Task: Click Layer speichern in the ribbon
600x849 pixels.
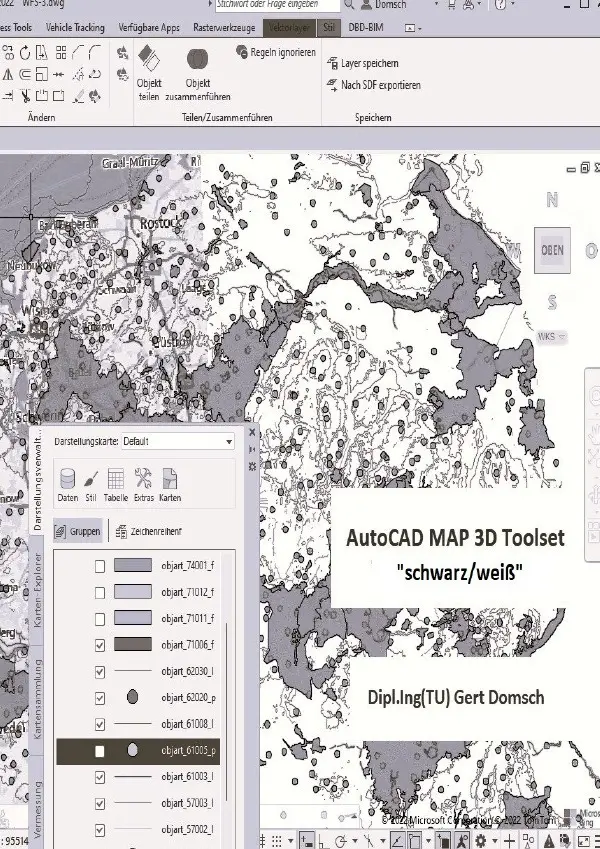Action: 363,63
